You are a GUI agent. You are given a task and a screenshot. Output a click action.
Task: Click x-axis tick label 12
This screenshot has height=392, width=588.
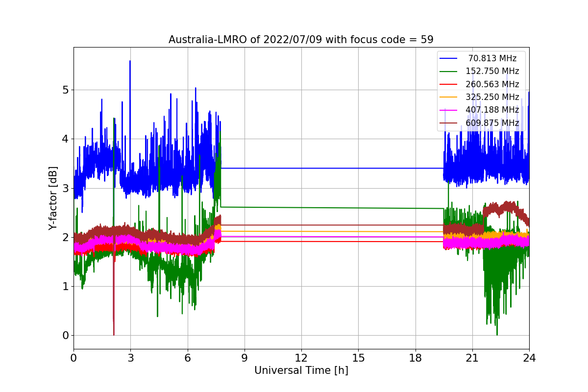tap(301, 358)
